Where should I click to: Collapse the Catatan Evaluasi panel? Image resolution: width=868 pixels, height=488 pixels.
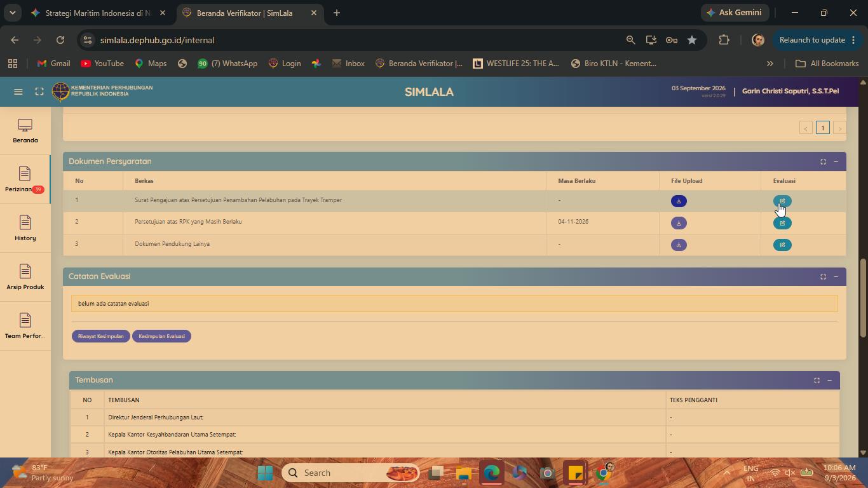pyautogui.click(x=836, y=276)
